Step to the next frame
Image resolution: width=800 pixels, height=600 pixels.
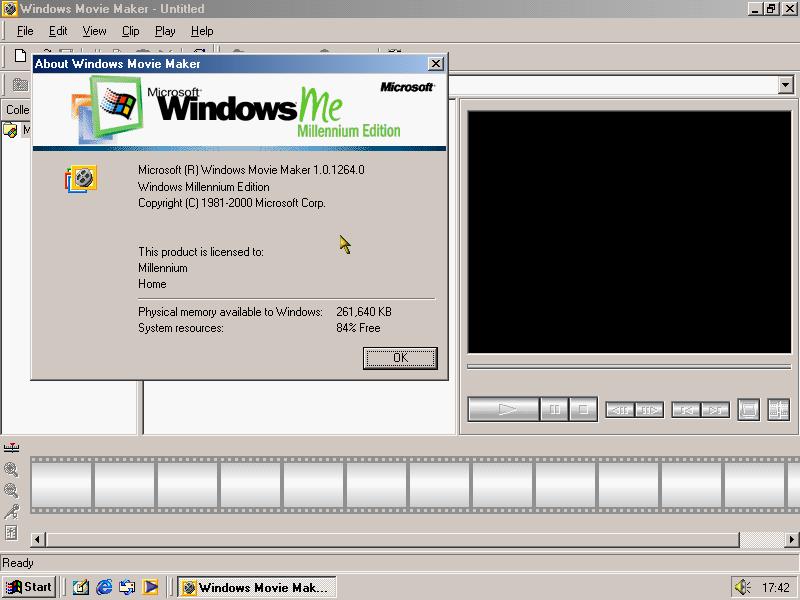click(649, 409)
